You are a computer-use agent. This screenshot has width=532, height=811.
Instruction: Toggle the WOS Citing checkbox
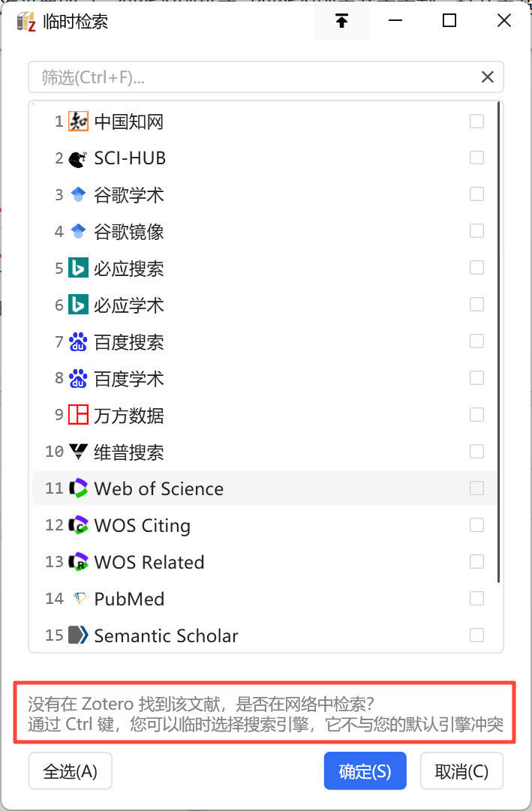point(476,525)
